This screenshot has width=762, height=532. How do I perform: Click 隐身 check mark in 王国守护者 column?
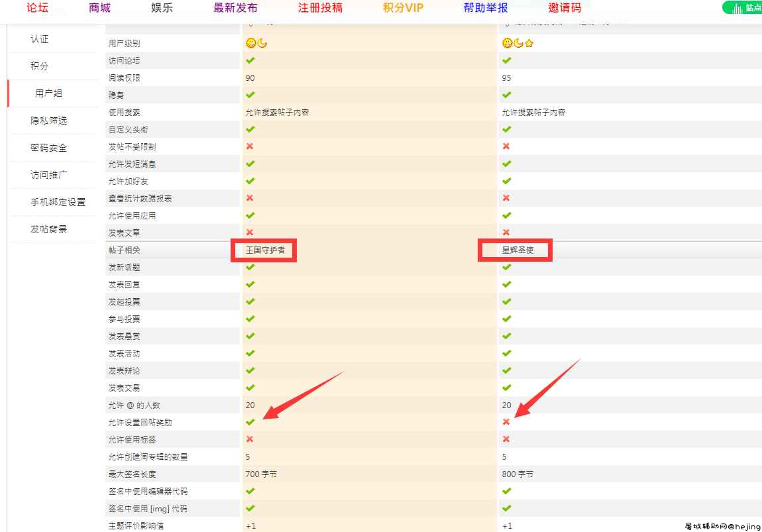point(250,95)
